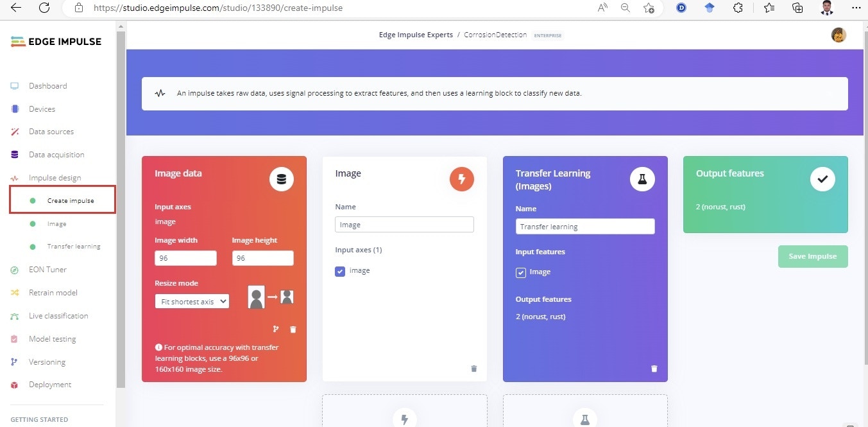Click Transfer learning Name input field

(x=585, y=227)
